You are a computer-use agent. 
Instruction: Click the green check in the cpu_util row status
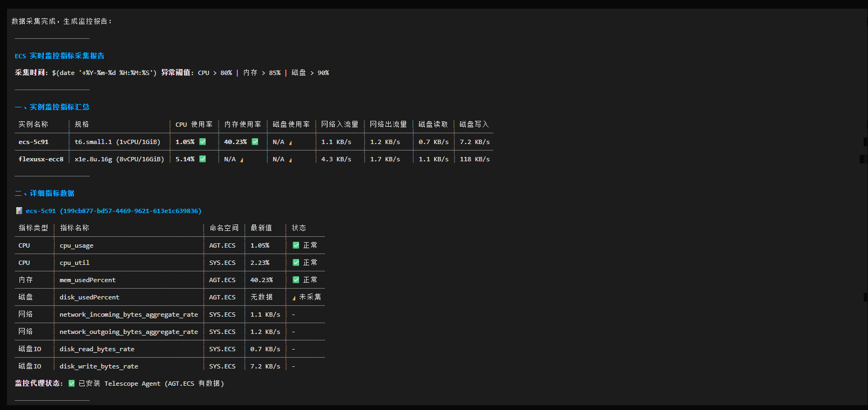(296, 263)
